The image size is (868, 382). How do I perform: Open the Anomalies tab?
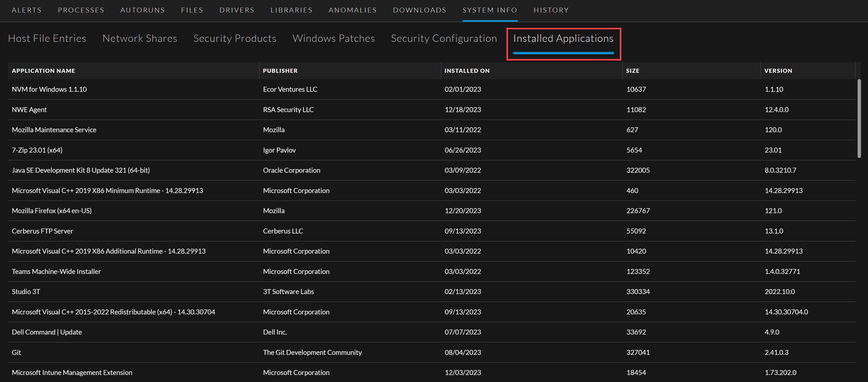coord(353,10)
